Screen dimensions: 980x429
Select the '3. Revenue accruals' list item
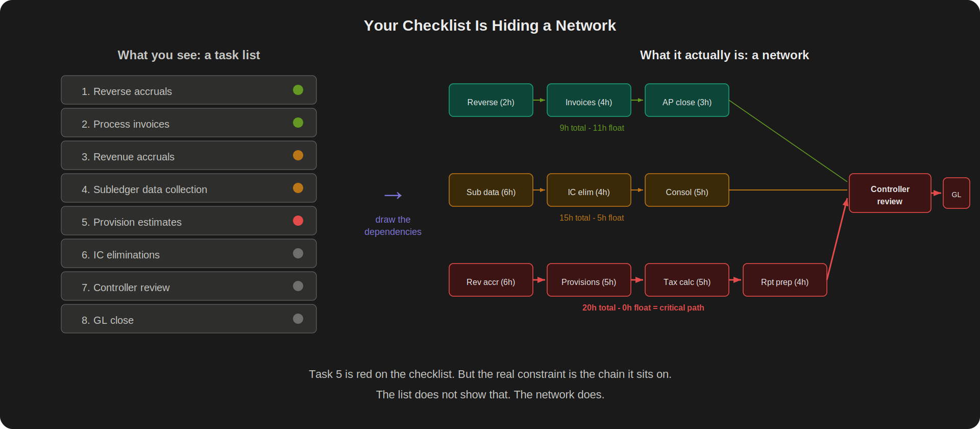(x=189, y=155)
